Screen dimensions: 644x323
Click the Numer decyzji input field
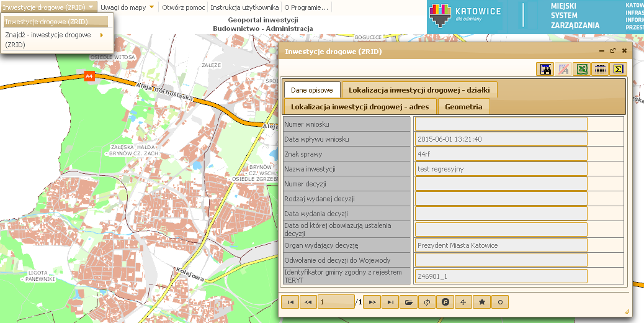501,184
